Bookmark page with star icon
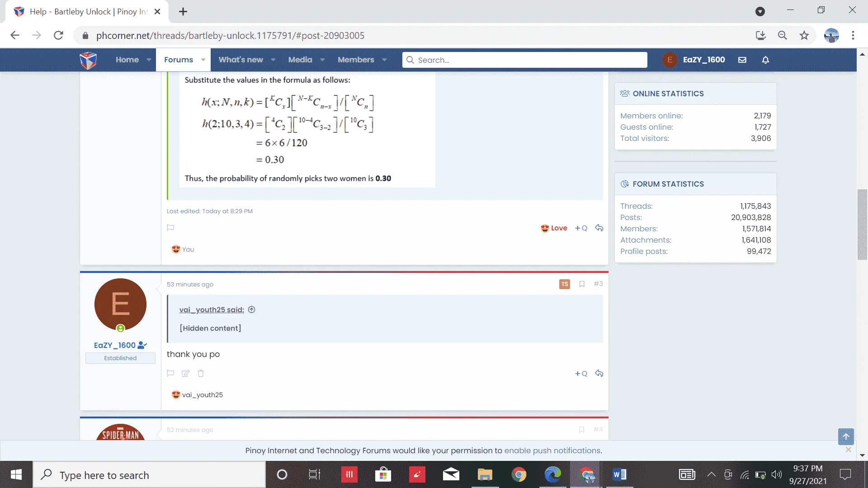Viewport: 868px width, 488px height. point(804,35)
